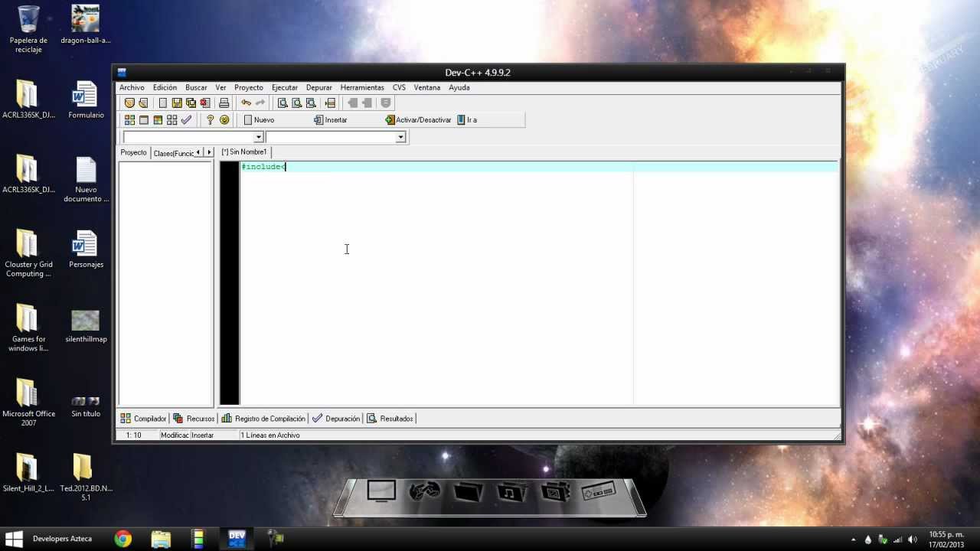Click Activar/Desactivar bookmark button
980x551 pixels.
point(418,120)
